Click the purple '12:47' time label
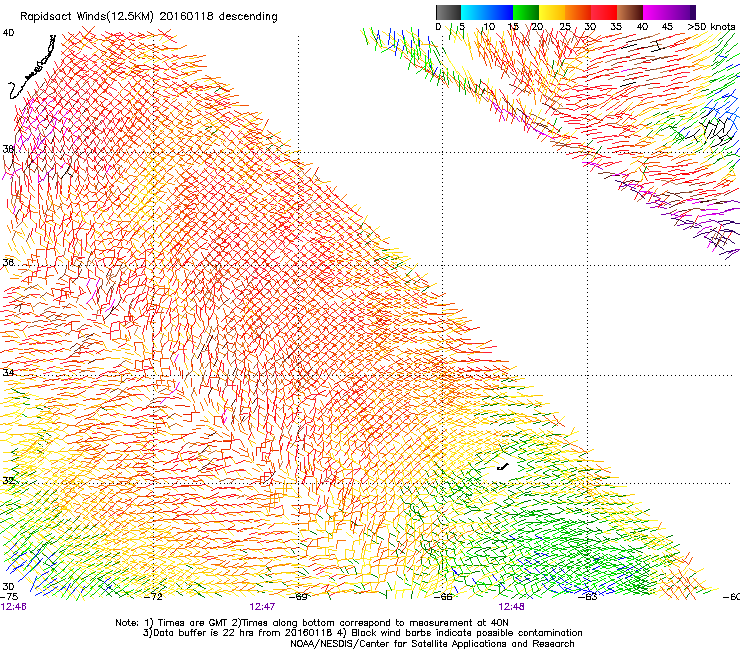The width and height of the screenshot is (740, 650). (262, 607)
